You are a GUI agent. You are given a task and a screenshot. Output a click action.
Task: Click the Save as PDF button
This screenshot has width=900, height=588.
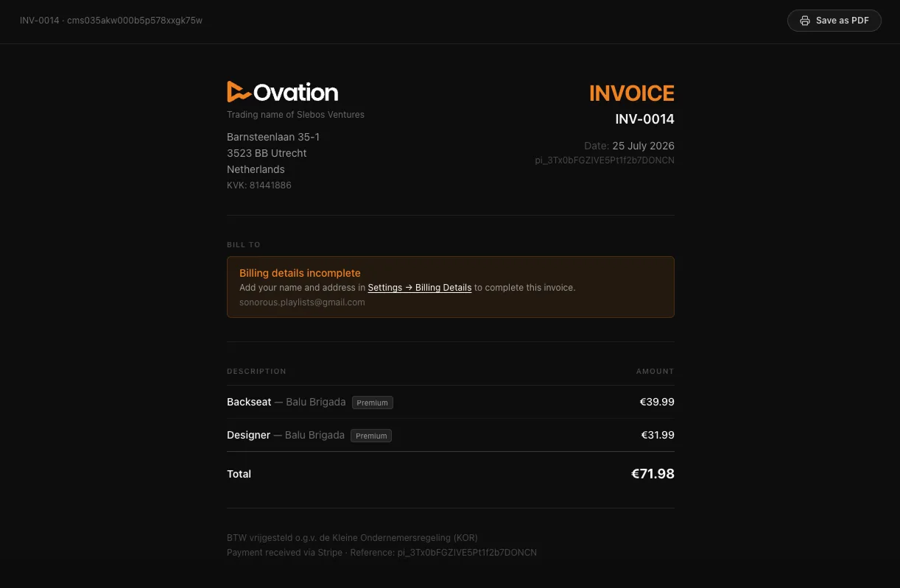834,21
